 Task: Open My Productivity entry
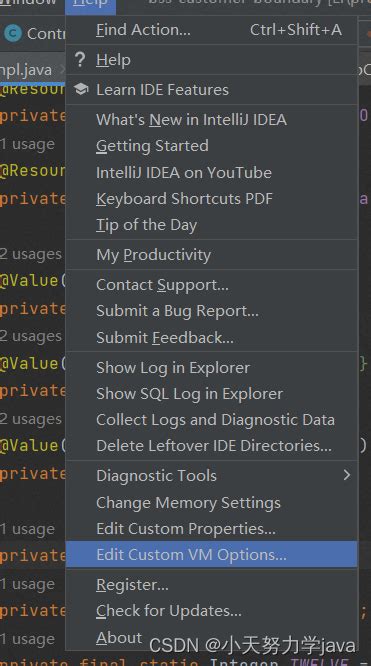(212, 255)
